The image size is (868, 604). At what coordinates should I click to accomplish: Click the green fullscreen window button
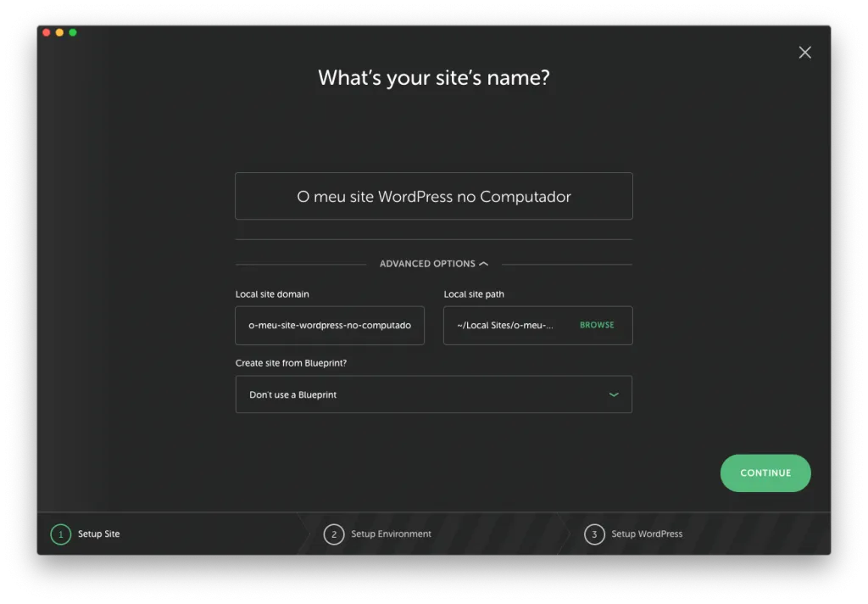pyautogui.click(x=73, y=33)
